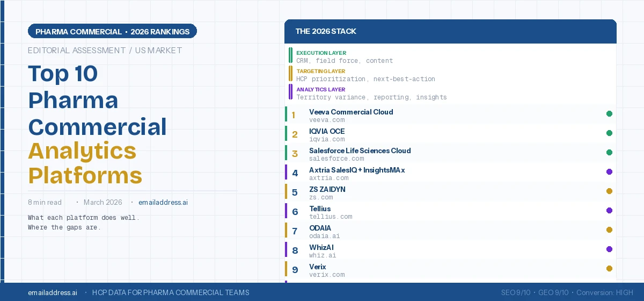Select the ANALYTICS LAYER legend label
Image resolution: width=644 pixels, height=301 pixels.
pyautogui.click(x=321, y=90)
